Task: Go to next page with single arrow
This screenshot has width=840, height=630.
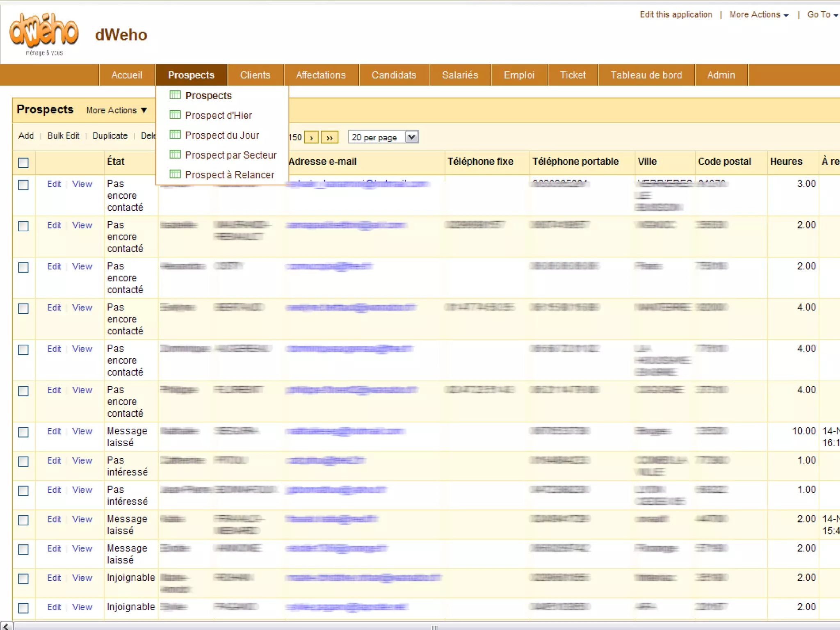Action: [x=311, y=137]
